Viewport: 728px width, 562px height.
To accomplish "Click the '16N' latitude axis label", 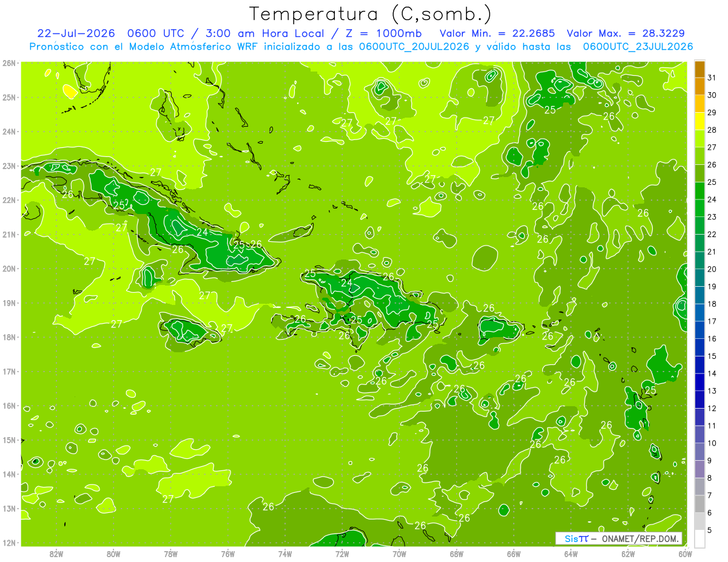I will (8, 406).
